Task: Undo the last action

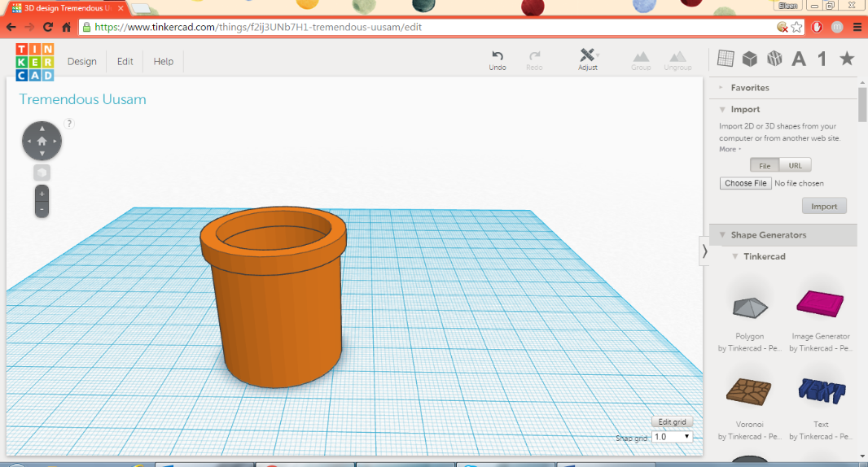Action: (x=498, y=59)
